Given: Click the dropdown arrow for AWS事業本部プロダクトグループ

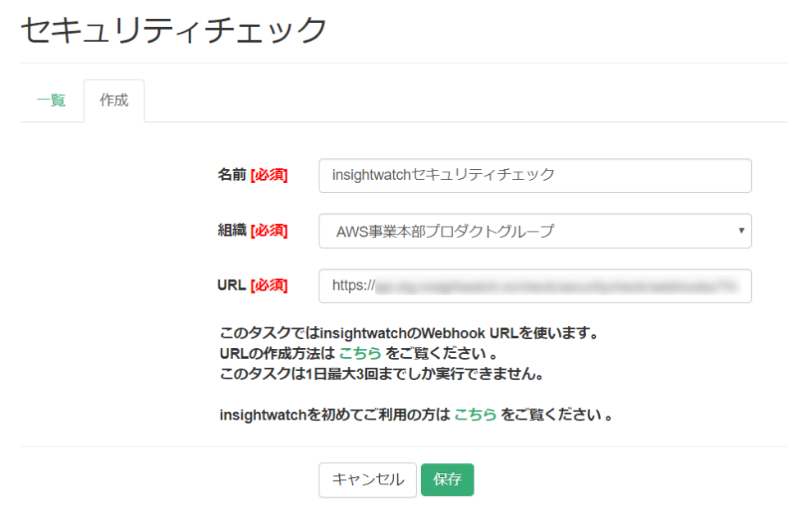Looking at the screenshot, I should 741,231.
